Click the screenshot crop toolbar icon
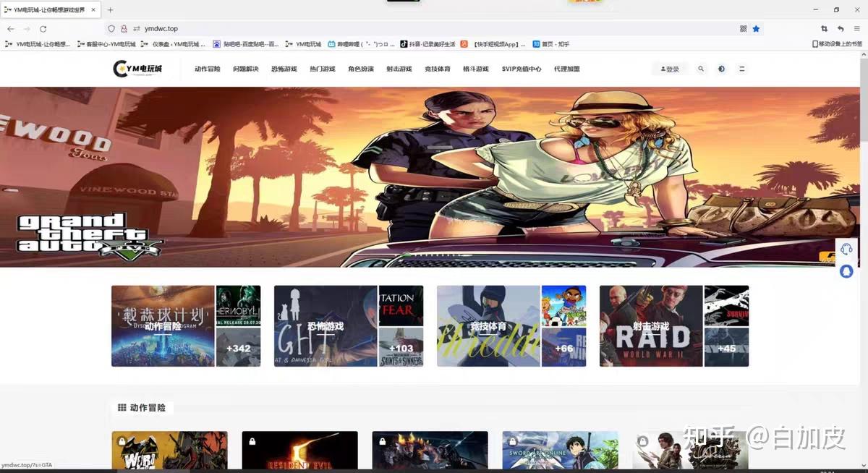The height and width of the screenshot is (473, 868). click(x=824, y=28)
